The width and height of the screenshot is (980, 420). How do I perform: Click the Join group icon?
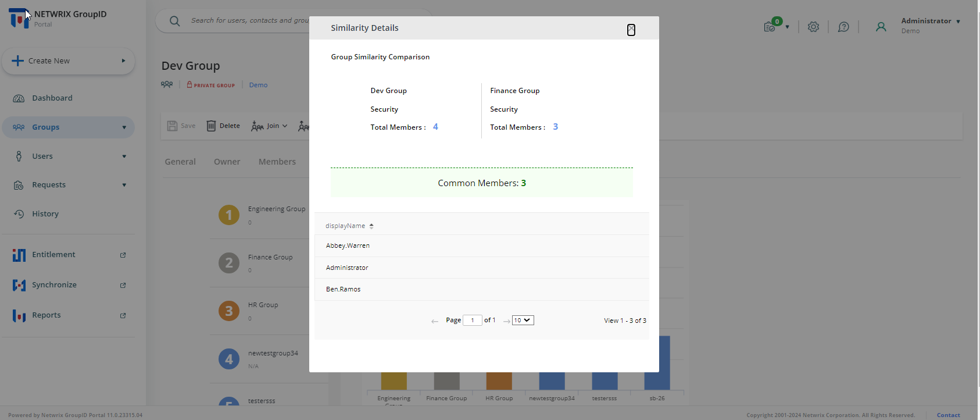click(x=257, y=126)
